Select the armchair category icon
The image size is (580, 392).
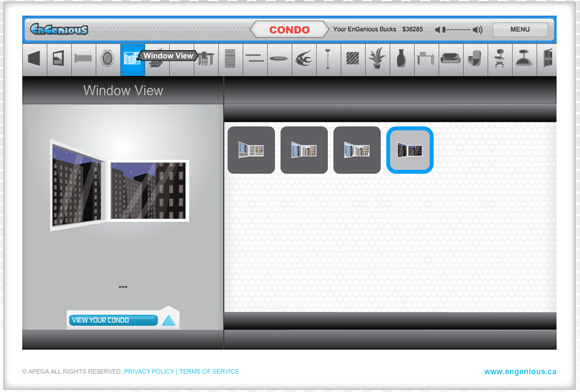pos(475,58)
